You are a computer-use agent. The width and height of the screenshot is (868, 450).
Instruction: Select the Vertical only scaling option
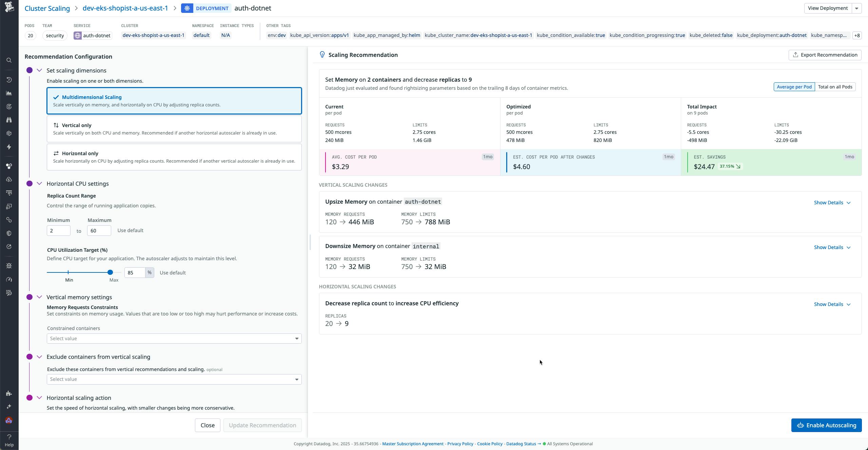[174, 129]
